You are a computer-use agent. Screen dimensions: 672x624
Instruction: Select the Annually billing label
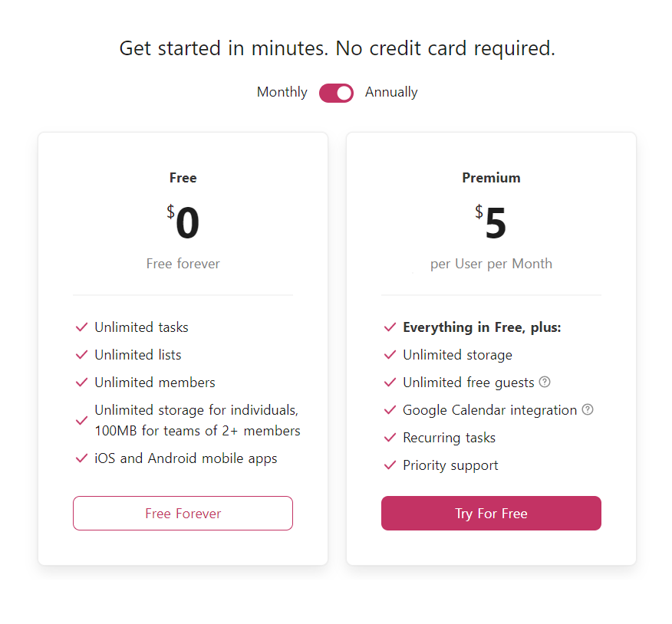(391, 92)
